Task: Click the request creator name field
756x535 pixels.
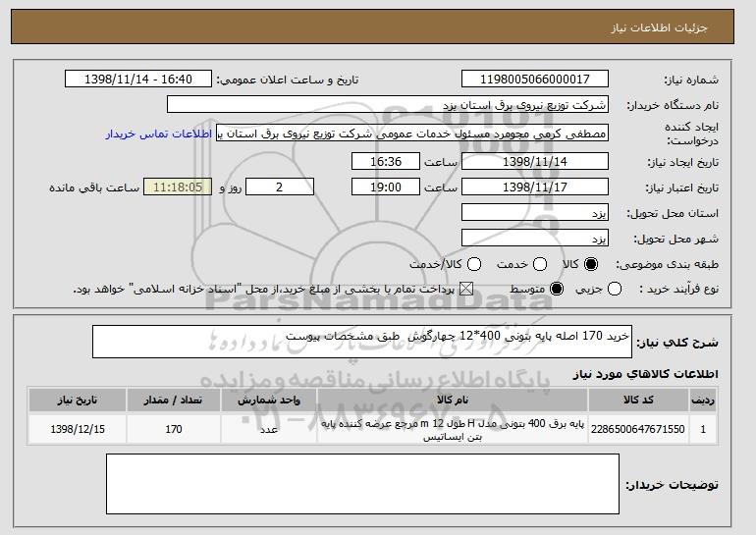Action: (x=412, y=134)
